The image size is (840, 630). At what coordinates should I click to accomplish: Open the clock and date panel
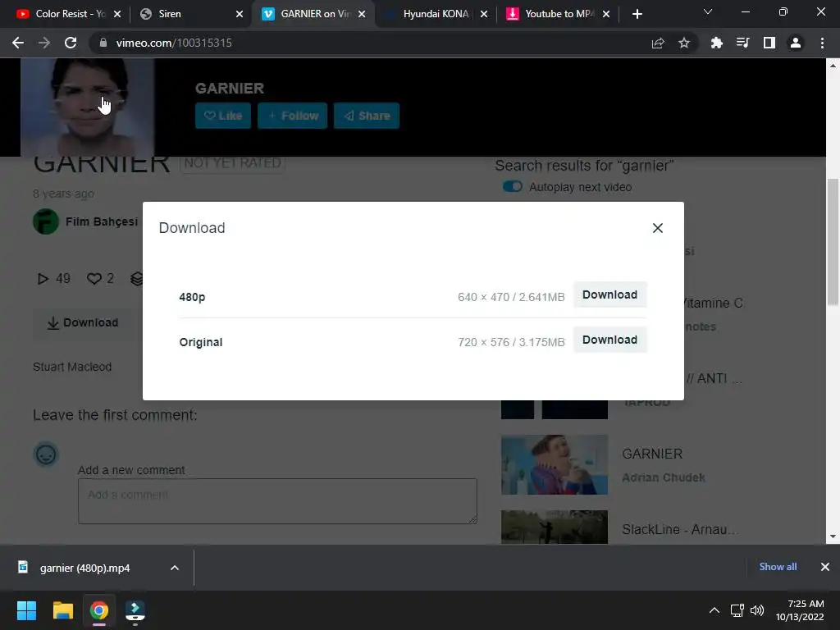(x=800, y=610)
